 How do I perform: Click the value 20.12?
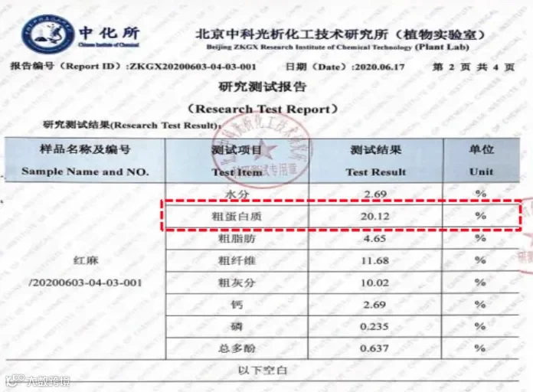pyautogui.click(x=375, y=216)
